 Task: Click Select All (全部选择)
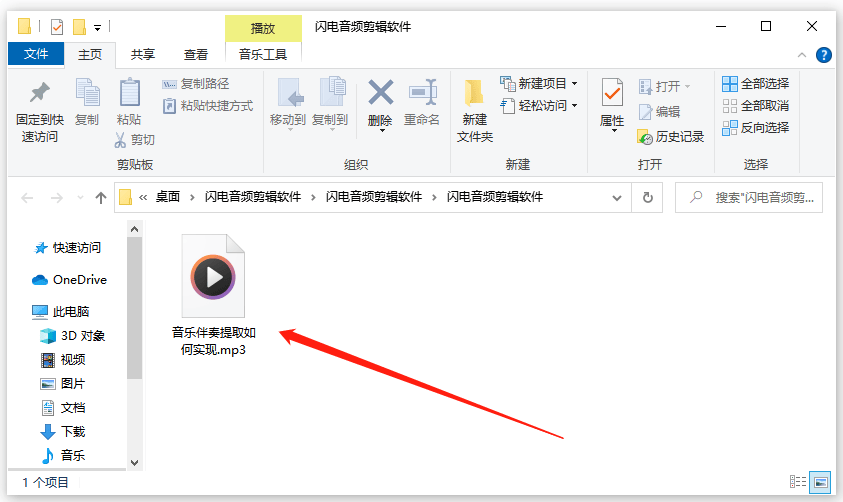pos(755,84)
